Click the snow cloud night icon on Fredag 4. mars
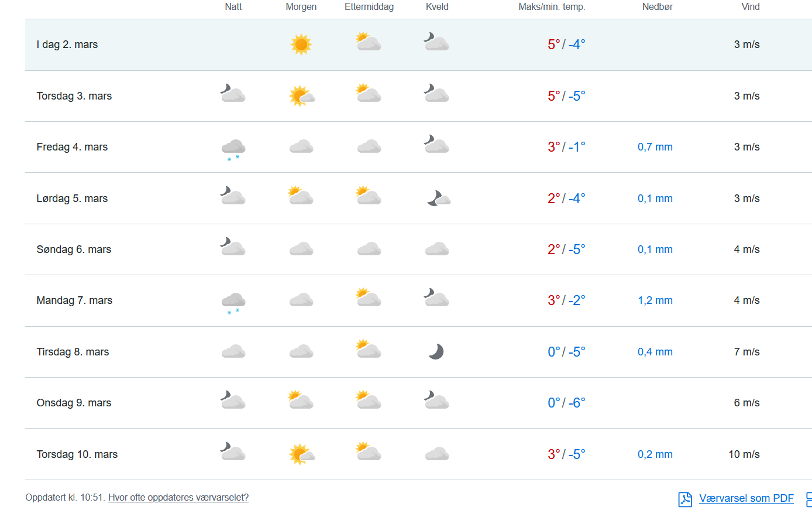The image size is (812, 510). tap(233, 148)
